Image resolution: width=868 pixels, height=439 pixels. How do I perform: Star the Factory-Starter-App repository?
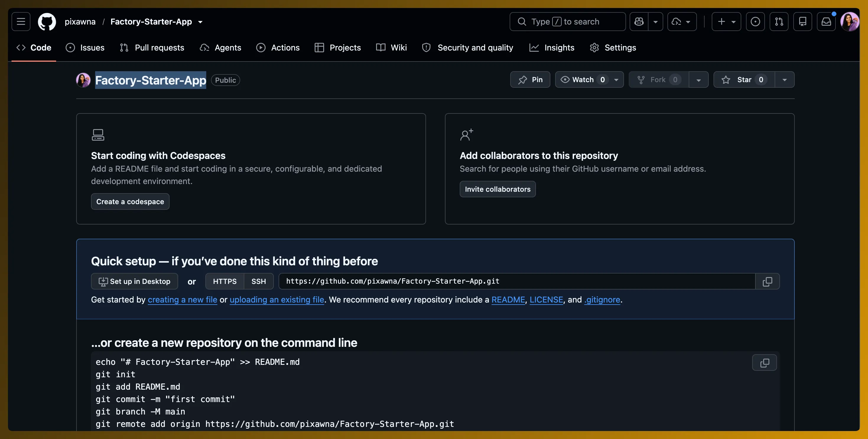[x=744, y=79]
